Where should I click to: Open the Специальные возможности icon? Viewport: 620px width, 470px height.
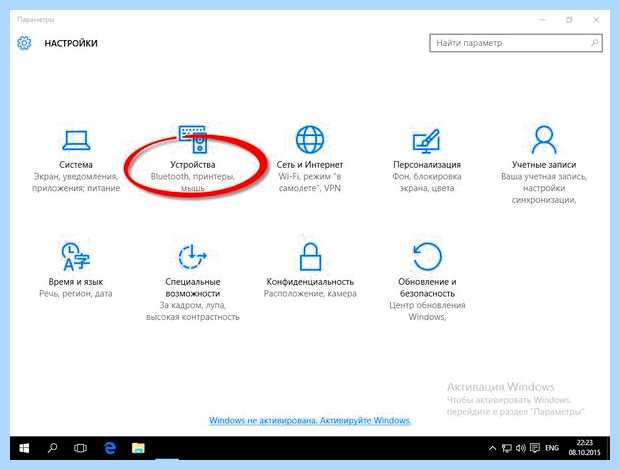[x=193, y=257]
